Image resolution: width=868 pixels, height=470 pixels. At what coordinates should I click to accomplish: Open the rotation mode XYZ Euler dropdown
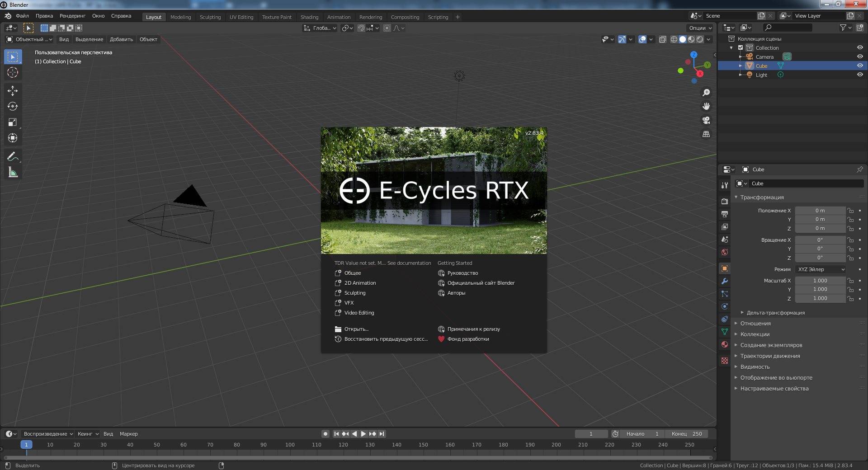[x=821, y=269]
